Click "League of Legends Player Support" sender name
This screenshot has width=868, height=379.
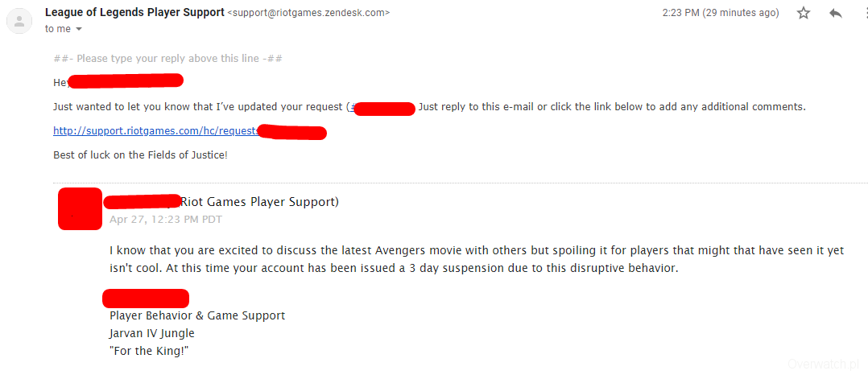tap(134, 12)
